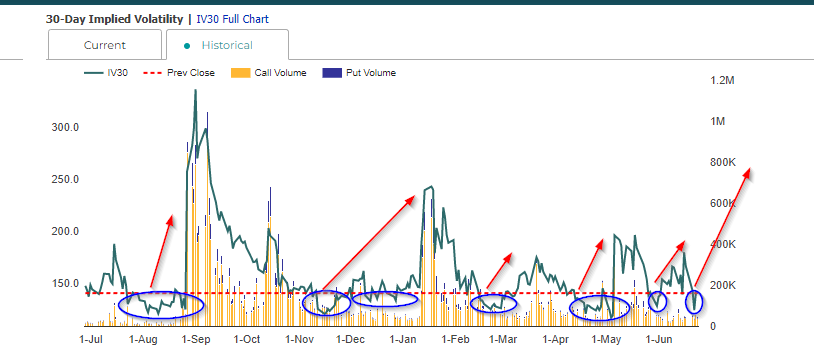
Task: Click the 600K volume axis label
Action: tap(723, 203)
